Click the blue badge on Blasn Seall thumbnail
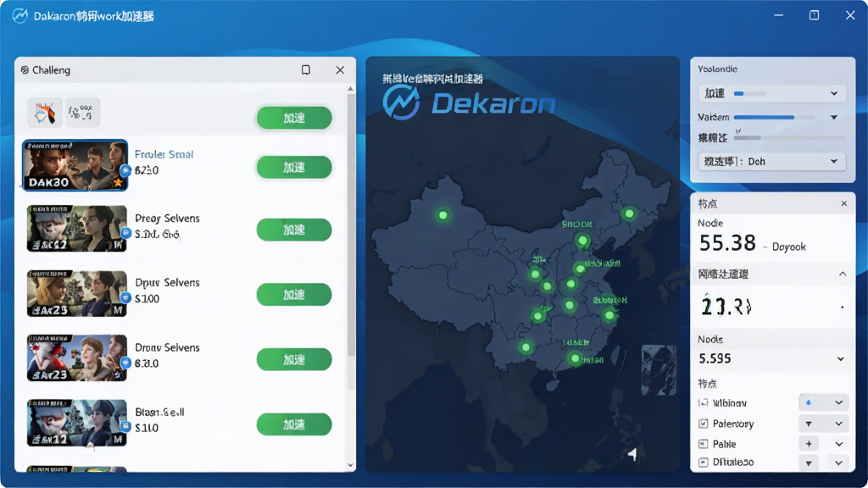This screenshot has width=868, height=488. point(125,427)
